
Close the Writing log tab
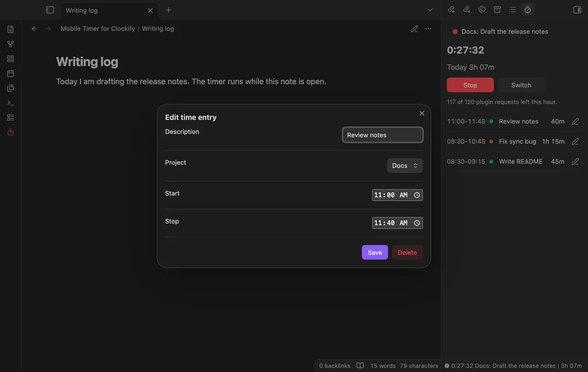point(150,10)
